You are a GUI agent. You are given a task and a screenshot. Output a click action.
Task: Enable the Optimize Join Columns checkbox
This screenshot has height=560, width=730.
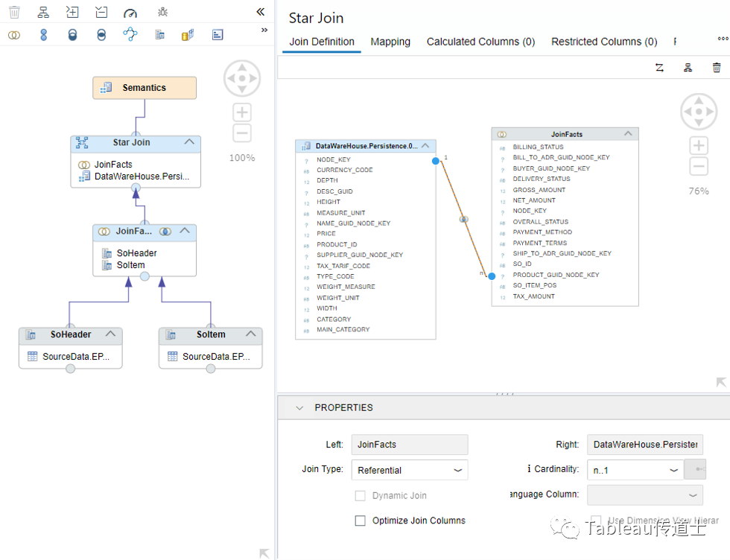361,521
